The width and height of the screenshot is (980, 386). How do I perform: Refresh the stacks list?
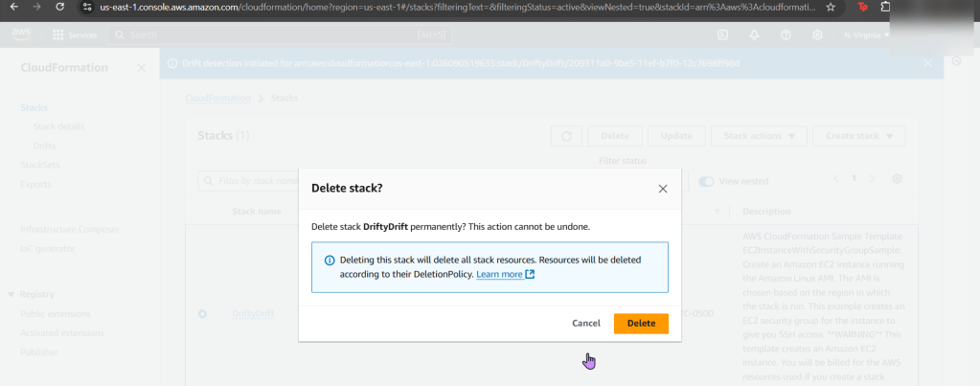[x=566, y=136]
